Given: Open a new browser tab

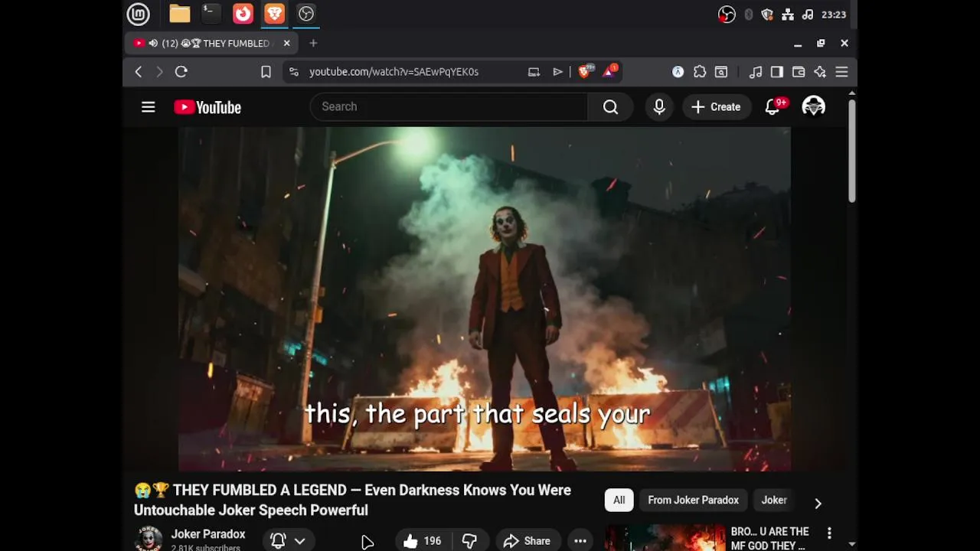Looking at the screenshot, I should [313, 44].
